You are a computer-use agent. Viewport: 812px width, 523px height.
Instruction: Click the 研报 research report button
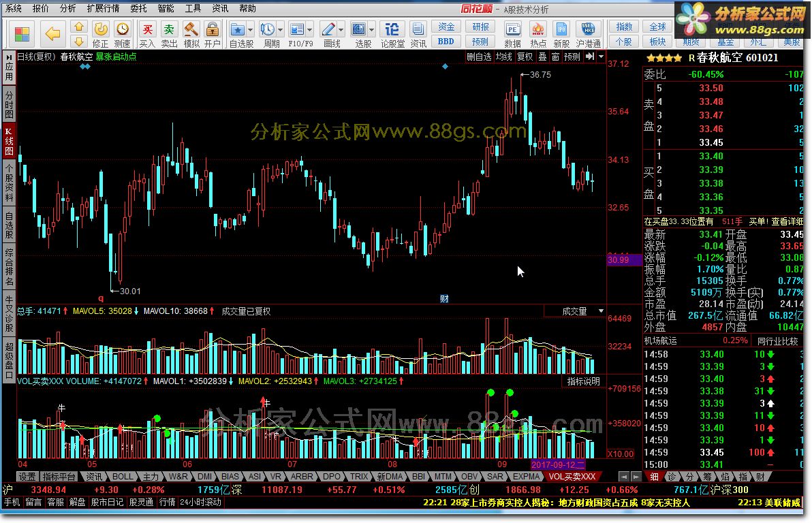pos(480,27)
